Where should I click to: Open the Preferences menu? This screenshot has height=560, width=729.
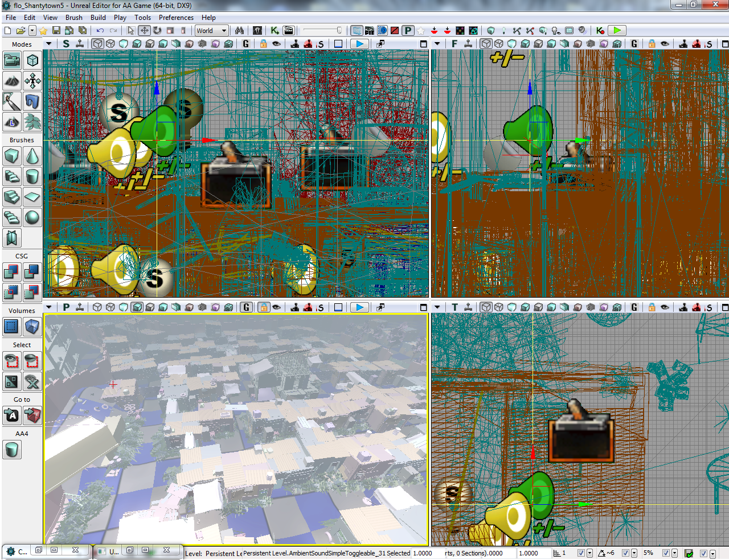(x=176, y=18)
